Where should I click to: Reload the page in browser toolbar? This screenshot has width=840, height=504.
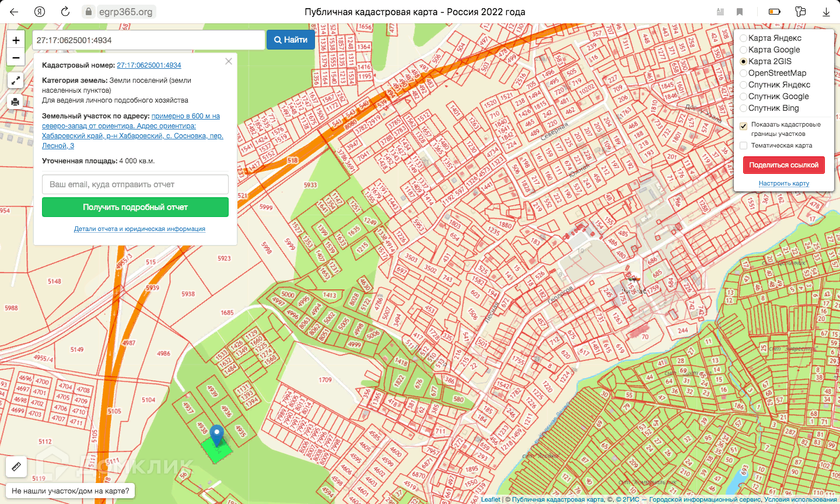pyautogui.click(x=65, y=12)
